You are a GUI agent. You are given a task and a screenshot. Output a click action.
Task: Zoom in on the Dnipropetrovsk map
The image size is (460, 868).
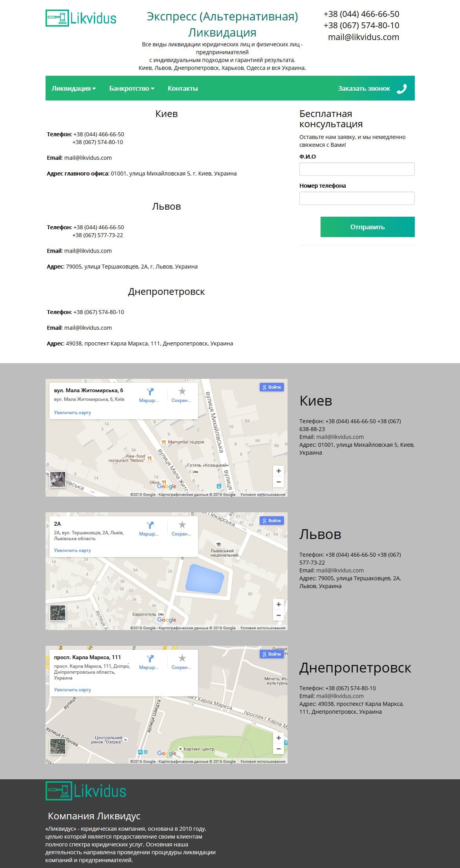[279, 738]
